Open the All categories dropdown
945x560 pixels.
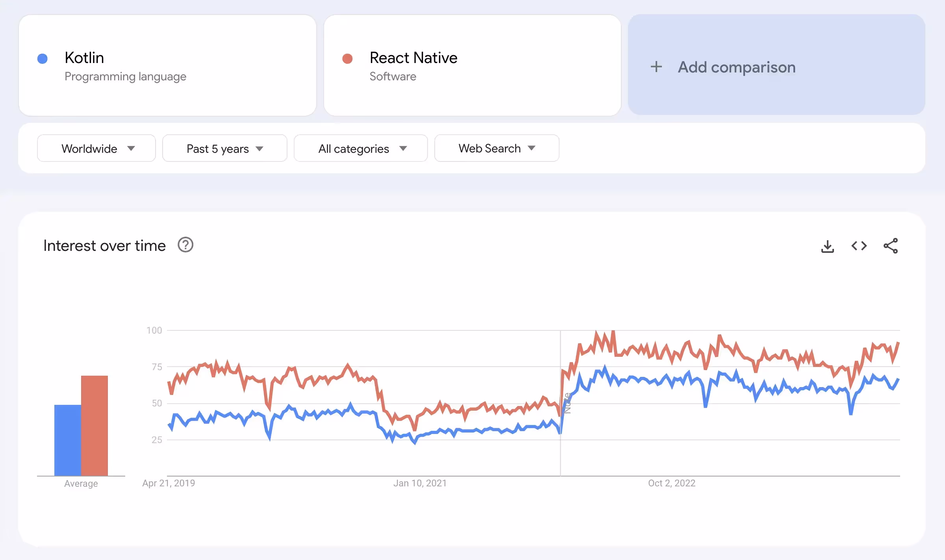(361, 148)
